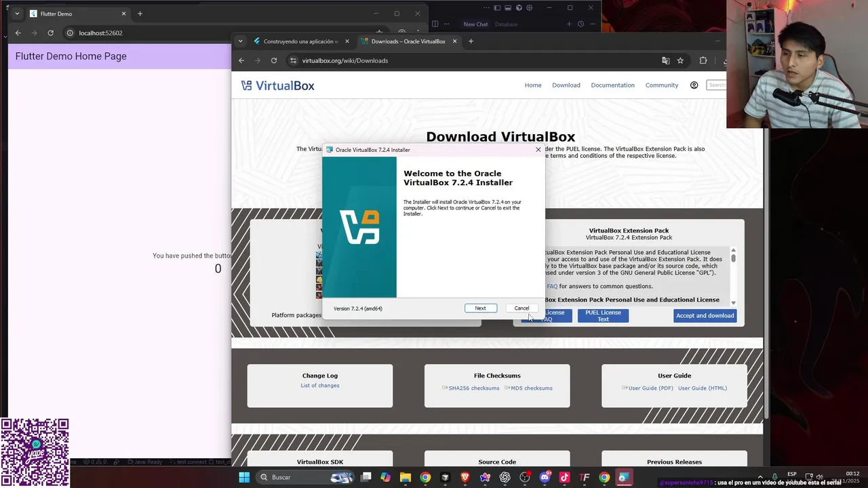Go back in the VirtualBox browser window
The image size is (868, 488).
coord(241,60)
